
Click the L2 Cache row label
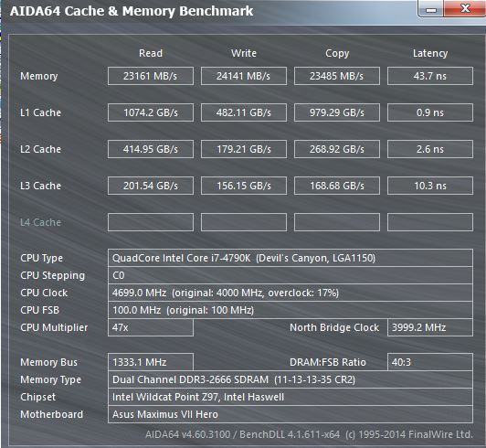(40, 149)
